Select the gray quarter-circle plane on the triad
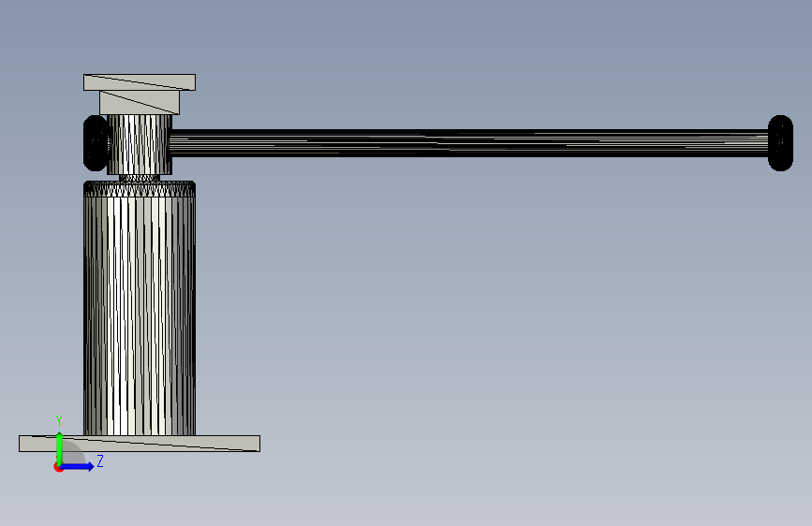812x526 pixels. pyautogui.click(x=73, y=452)
